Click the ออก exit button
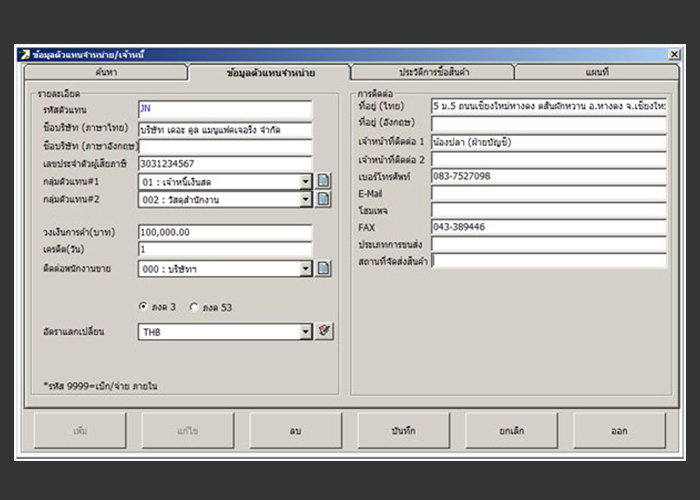 (619, 431)
